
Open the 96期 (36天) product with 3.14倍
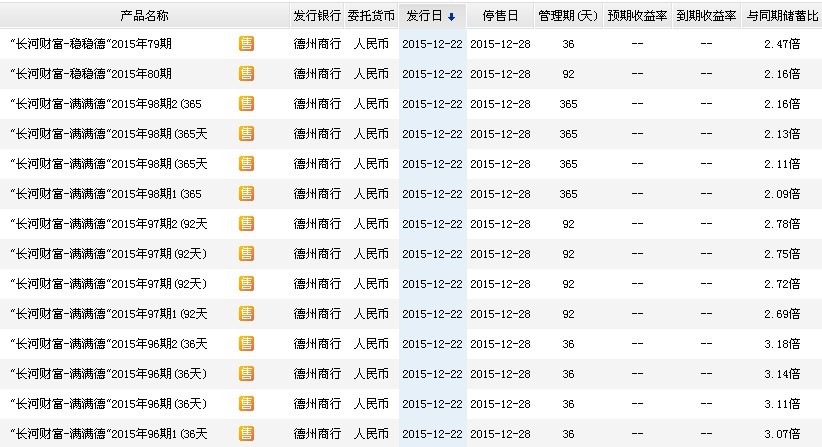pyautogui.click(x=109, y=374)
